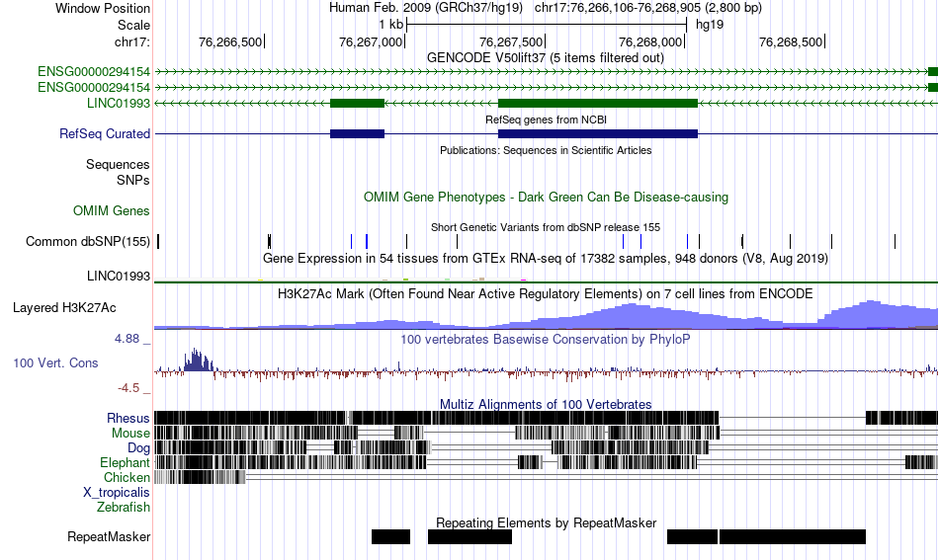Image resolution: width=939 pixels, height=560 pixels.
Task: Click the long RefSeq Curated blue exon
Action: pos(598,133)
